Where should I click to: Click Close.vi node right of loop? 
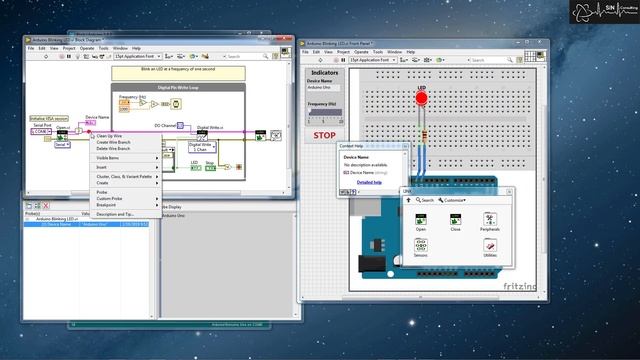260,135
